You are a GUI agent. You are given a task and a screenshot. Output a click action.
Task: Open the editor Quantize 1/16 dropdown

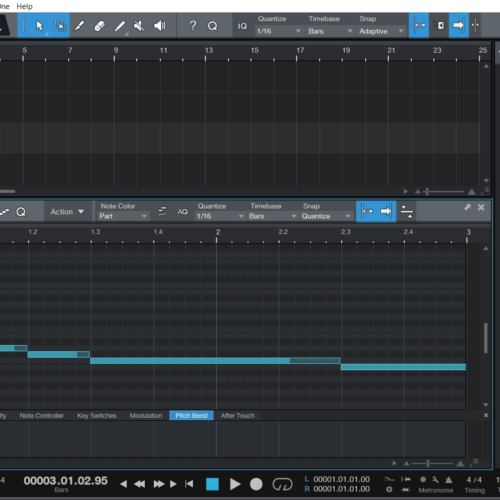coord(220,216)
